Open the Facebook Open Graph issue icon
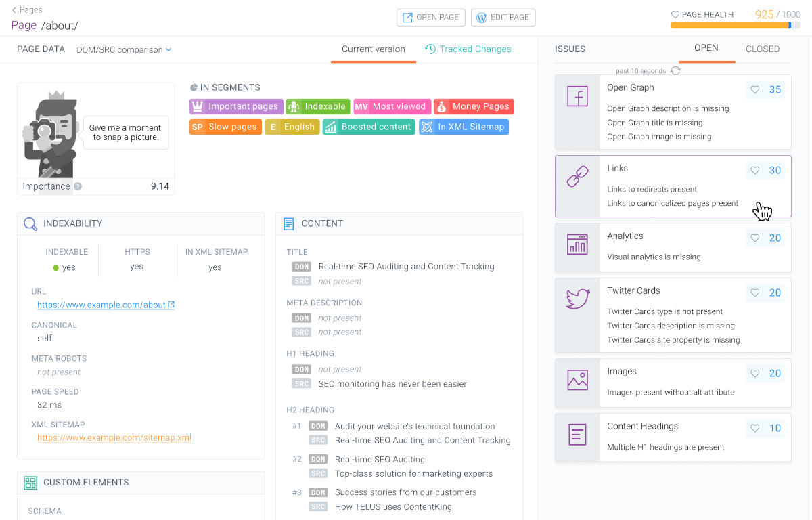The image size is (812, 520). pos(577,97)
